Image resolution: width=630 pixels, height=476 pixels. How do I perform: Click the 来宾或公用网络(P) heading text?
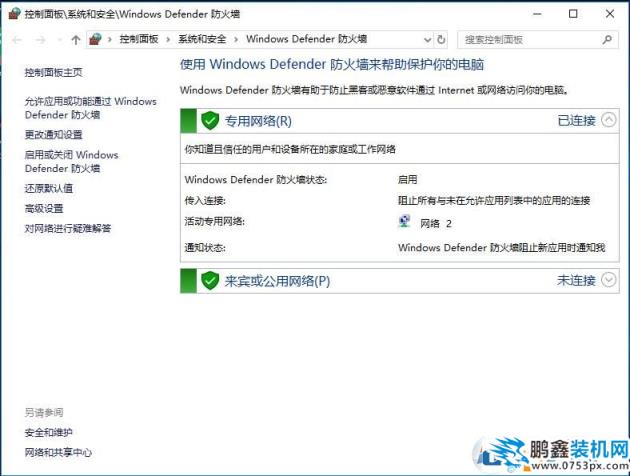tap(277, 280)
